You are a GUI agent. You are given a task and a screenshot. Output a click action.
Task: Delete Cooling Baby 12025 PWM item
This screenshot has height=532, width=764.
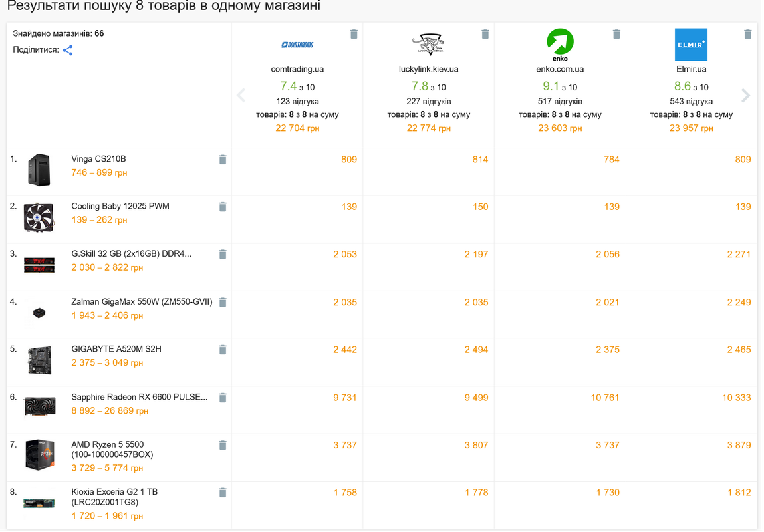223,207
